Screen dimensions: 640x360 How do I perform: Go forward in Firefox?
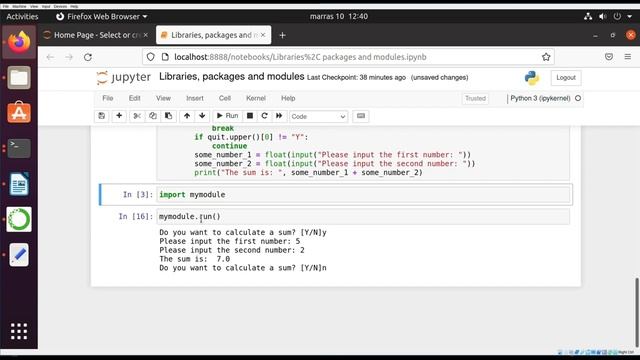tap(69, 57)
